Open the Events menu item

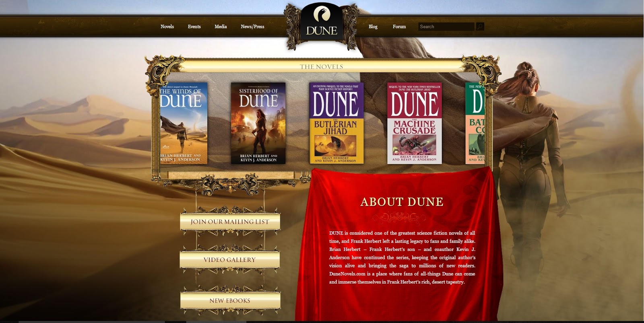(194, 27)
